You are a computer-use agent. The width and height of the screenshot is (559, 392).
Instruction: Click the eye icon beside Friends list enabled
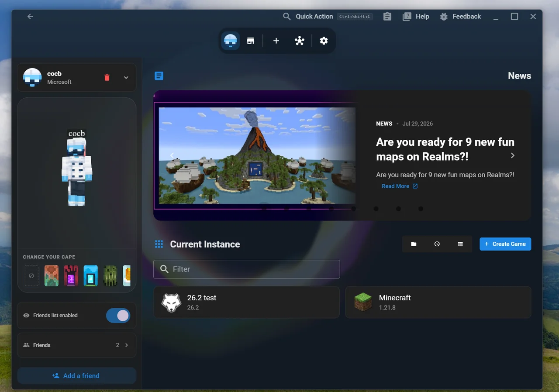27,316
